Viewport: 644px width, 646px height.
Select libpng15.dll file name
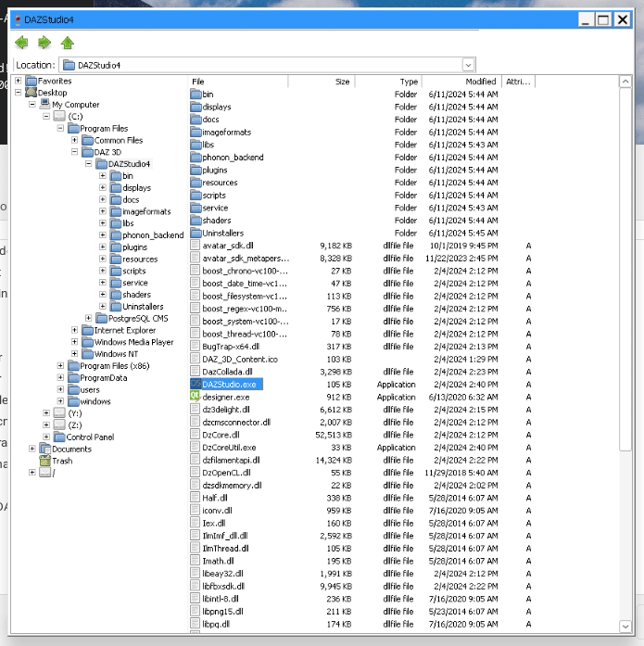click(222, 612)
